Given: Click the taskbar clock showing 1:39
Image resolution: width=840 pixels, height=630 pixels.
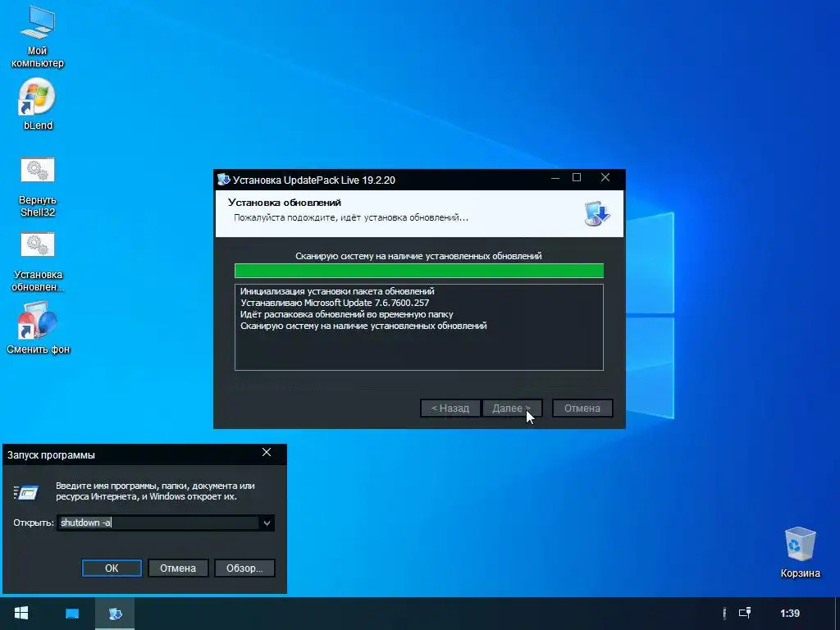Looking at the screenshot, I should 790,614.
